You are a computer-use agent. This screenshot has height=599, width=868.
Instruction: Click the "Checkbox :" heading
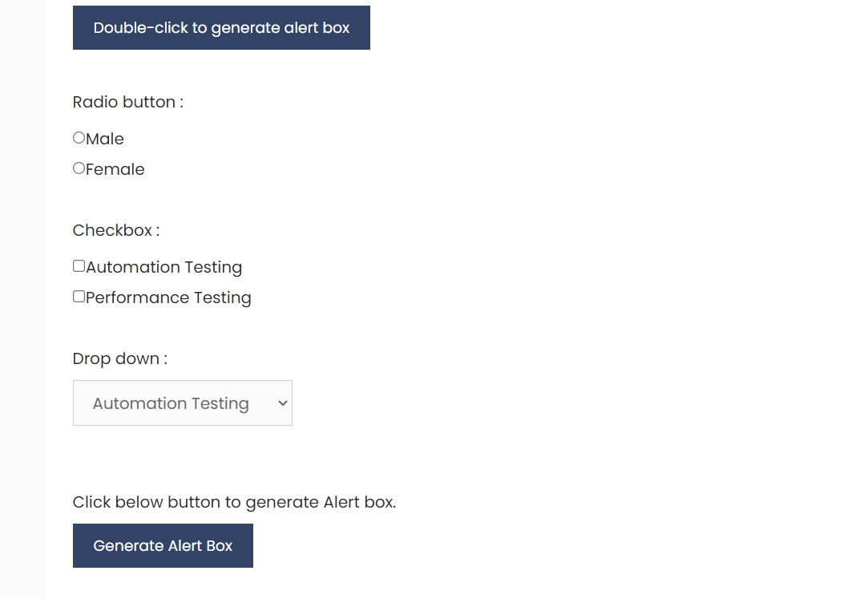[116, 230]
